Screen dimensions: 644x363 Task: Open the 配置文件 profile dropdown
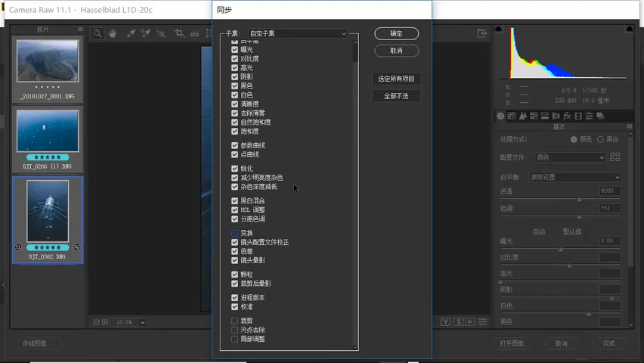(570, 157)
